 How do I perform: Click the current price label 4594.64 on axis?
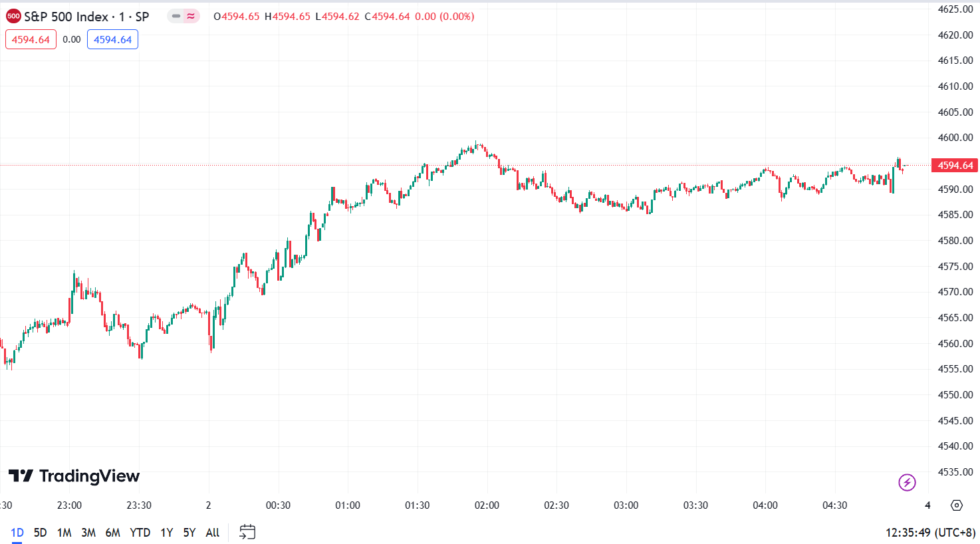click(955, 166)
